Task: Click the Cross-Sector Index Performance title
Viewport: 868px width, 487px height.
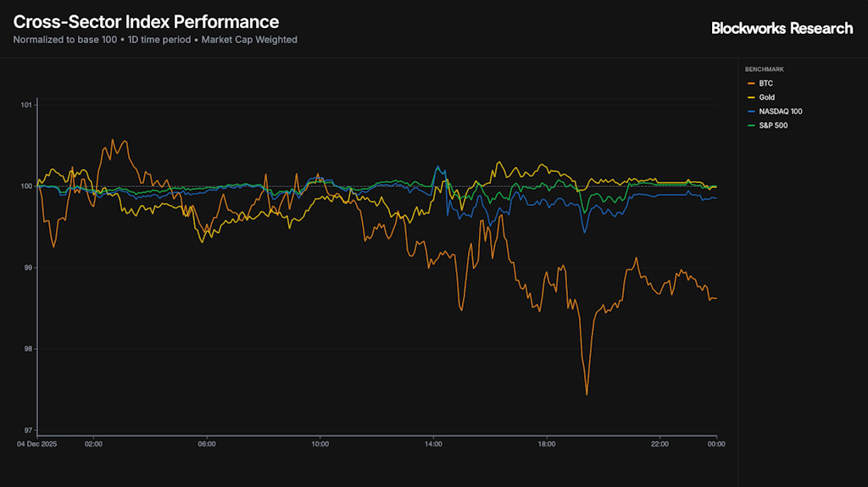Action: pyautogui.click(x=146, y=22)
